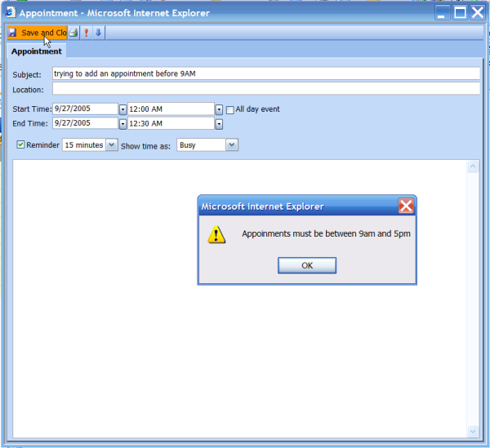Click the empty Location field
The image size is (490, 448).
click(265, 89)
